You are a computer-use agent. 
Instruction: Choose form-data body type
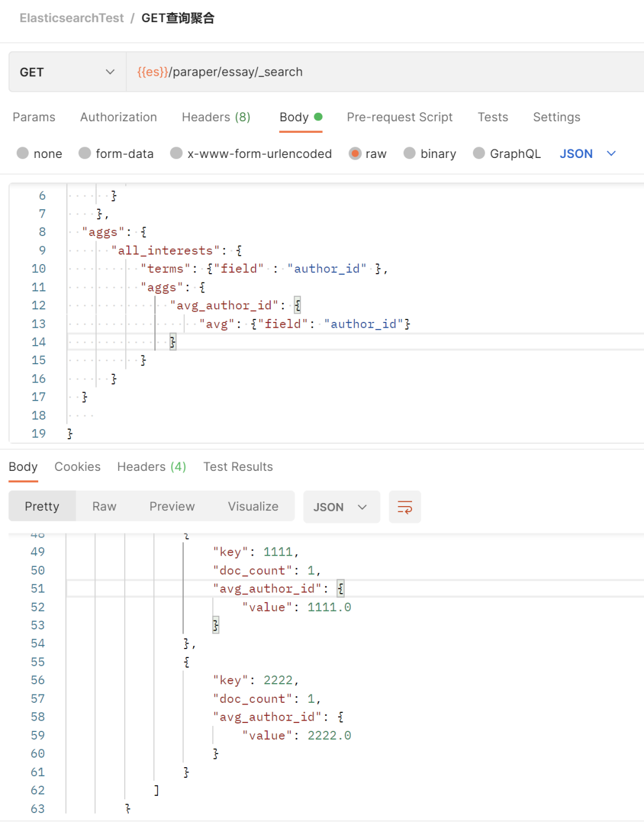point(85,153)
